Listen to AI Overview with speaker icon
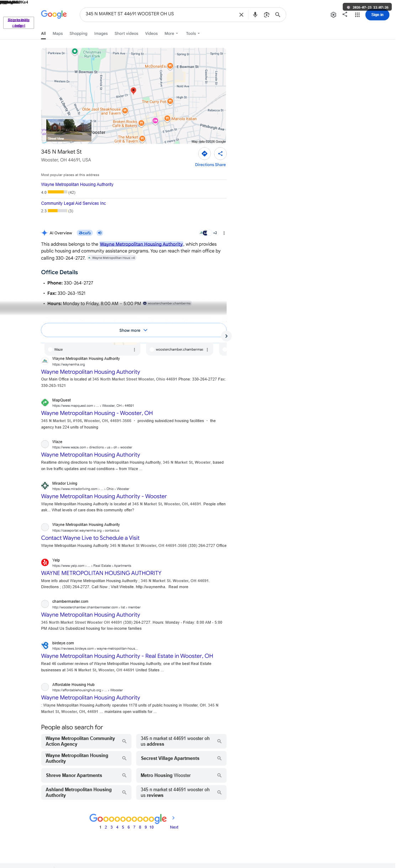Image resolution: width=400 pixels, height=868 pixels. 100,233
